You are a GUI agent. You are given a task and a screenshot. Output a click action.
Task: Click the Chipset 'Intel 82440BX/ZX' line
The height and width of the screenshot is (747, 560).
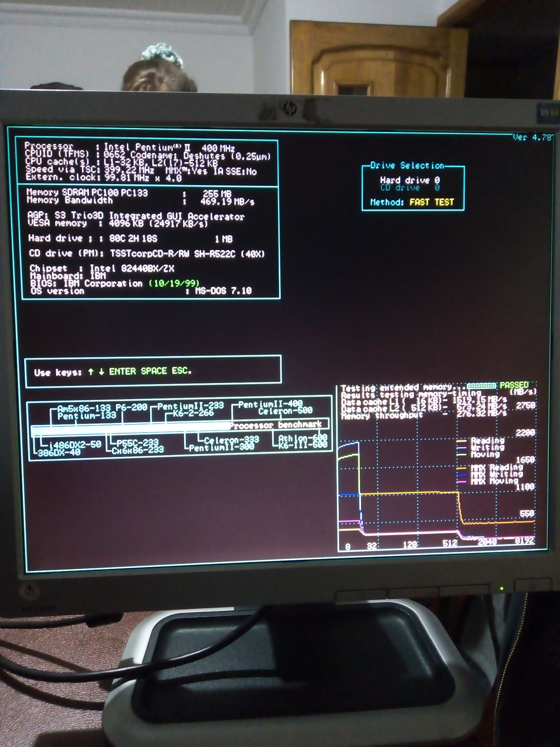click(x=102, y=268)
